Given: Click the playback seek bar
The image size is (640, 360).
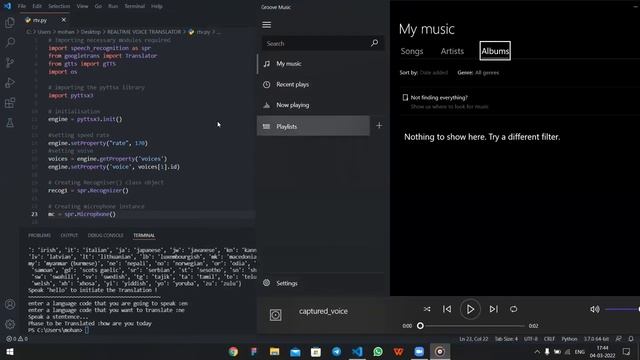Looking at the screenshot, I should pyautogui.click(x=472, y=326).
